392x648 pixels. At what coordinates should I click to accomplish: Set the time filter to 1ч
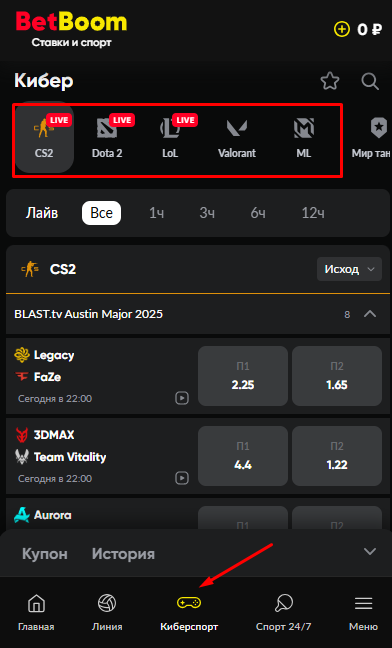click(157, 213)
